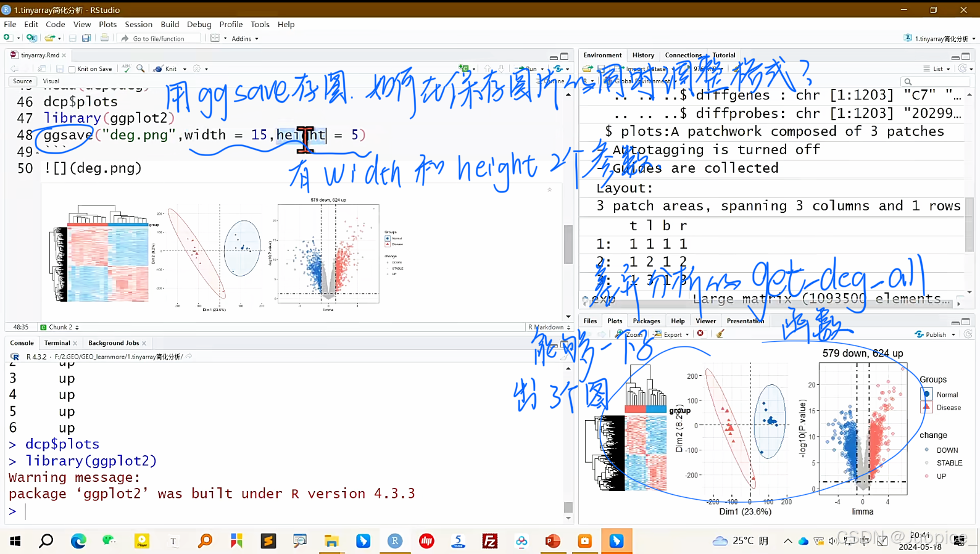980x554 pixels.
Task: Expand Publish dropdown arrow in Plots
Action: 953,334
